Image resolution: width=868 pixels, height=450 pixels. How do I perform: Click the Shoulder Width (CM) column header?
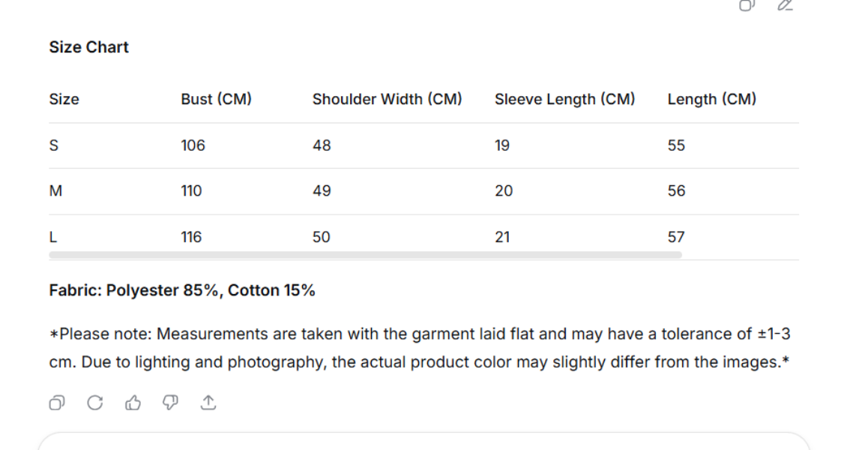click(x=387, y=99)
